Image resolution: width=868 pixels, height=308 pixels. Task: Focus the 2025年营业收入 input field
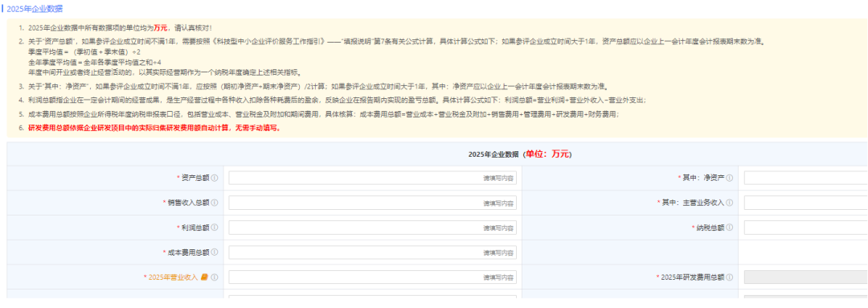tap(373, 277)
